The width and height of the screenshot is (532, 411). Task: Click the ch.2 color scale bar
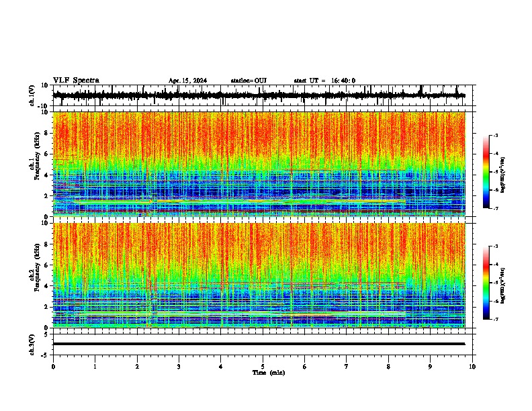point(486,283)
